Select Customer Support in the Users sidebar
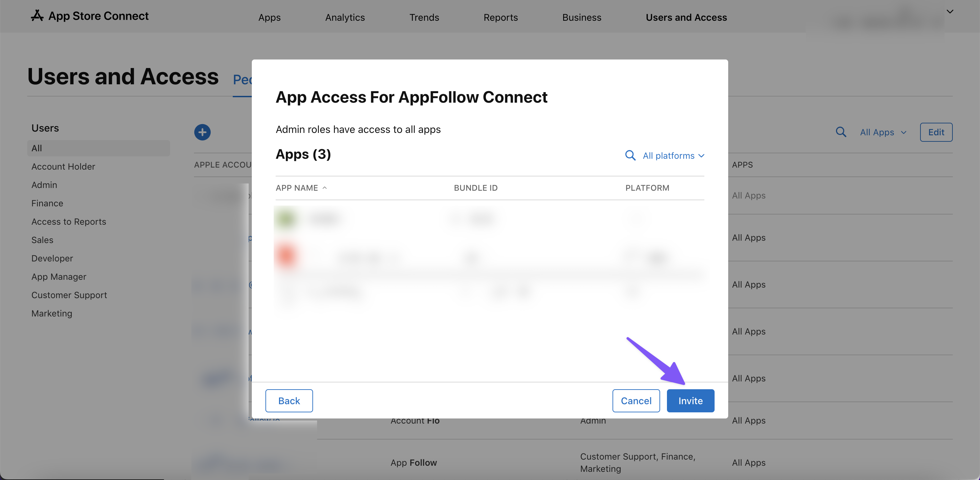 tap(69, 295)
